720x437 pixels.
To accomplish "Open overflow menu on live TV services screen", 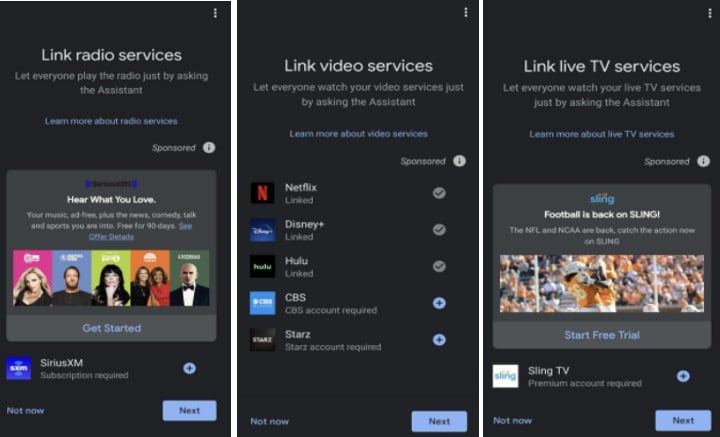I will coord(710,13).
